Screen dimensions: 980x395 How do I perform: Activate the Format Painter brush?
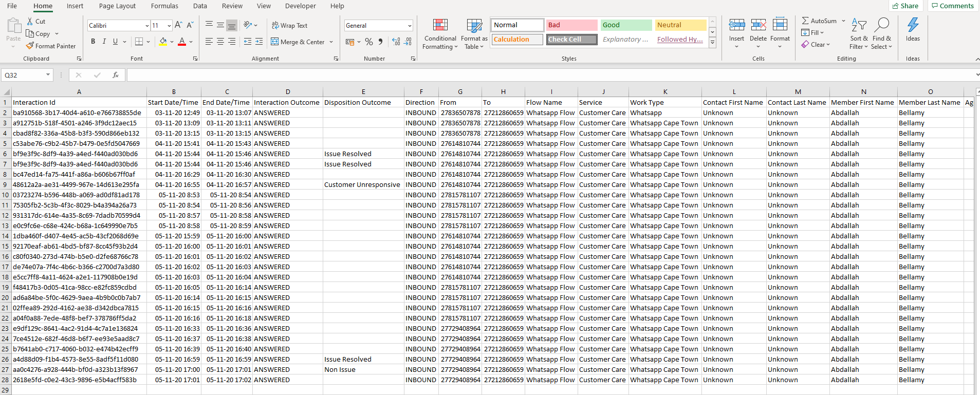click(30, 46)
